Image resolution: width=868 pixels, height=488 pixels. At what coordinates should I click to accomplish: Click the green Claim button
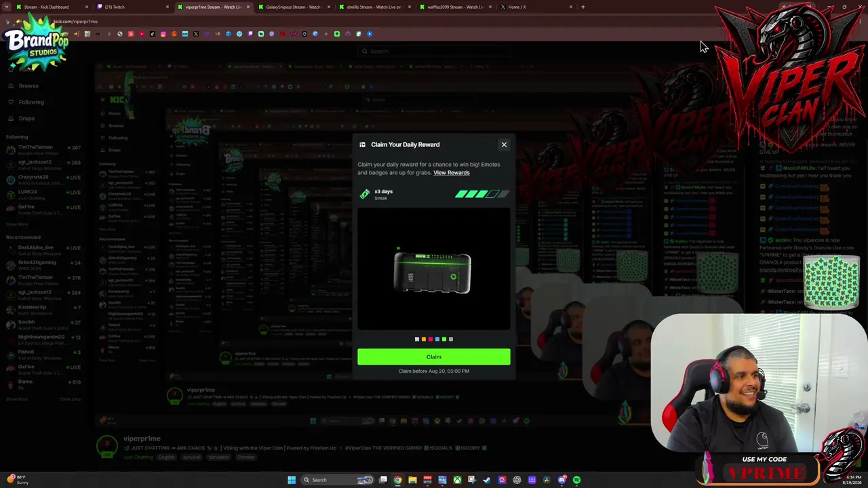[434, 357]
